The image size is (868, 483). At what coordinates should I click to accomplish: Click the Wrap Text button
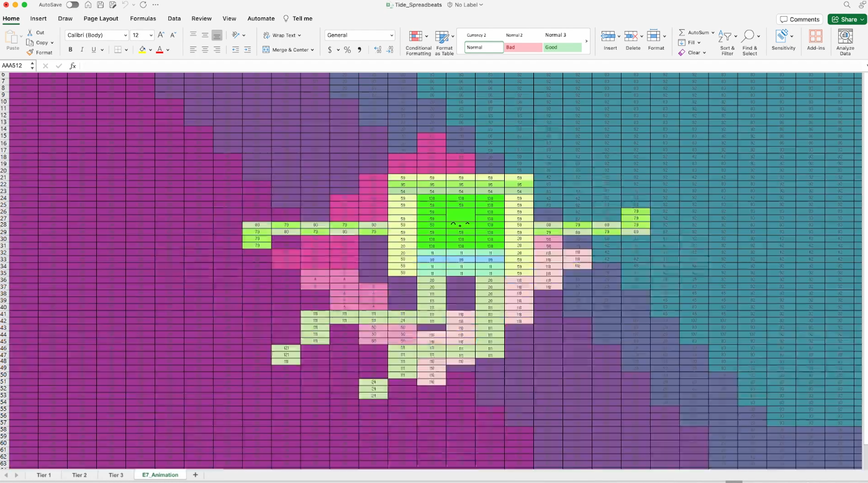click(282, 35)
